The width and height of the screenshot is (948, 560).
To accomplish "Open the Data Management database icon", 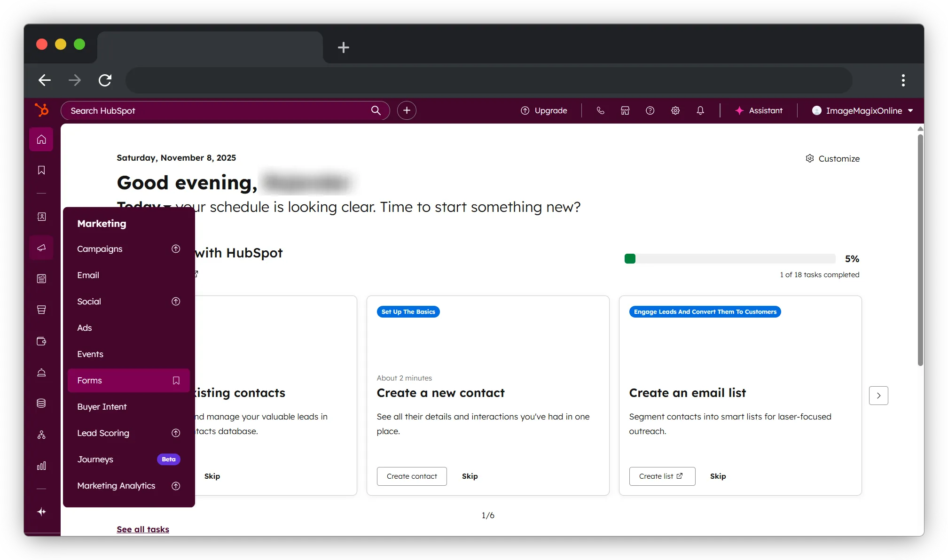I will coord(41,403).
